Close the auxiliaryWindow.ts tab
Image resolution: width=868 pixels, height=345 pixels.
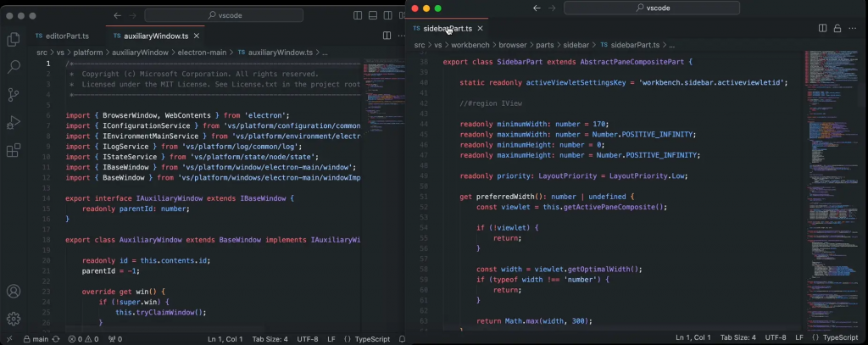coord(197,36)
